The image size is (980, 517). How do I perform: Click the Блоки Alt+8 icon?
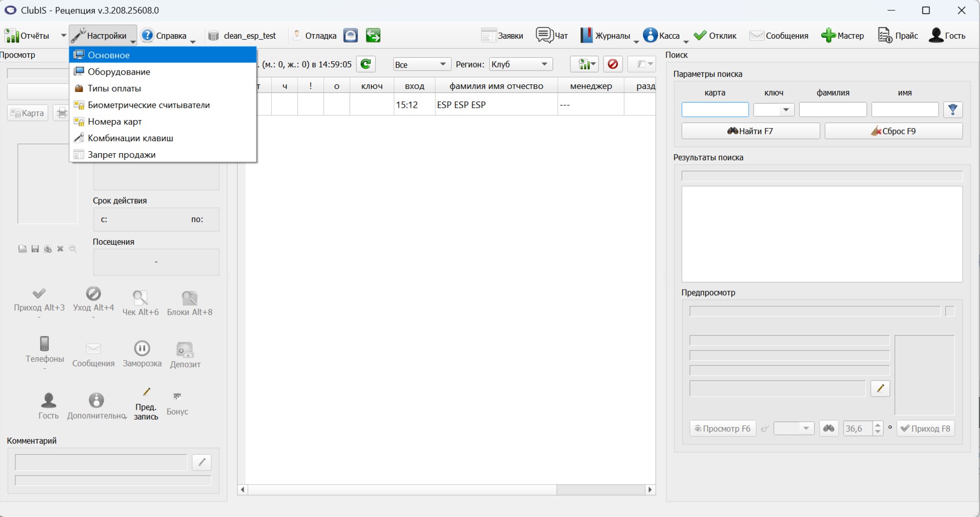coord(189,297)
